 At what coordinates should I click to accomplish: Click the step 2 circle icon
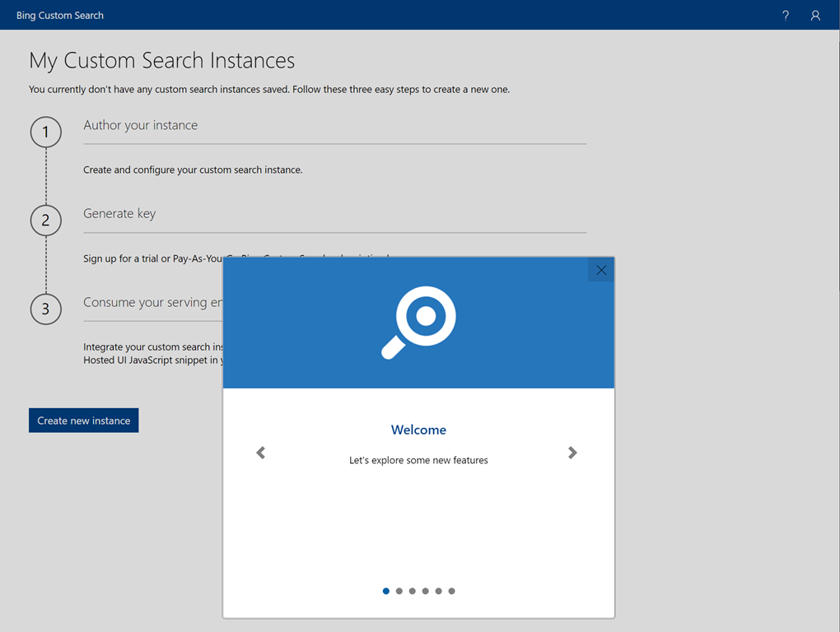point(46,221)
